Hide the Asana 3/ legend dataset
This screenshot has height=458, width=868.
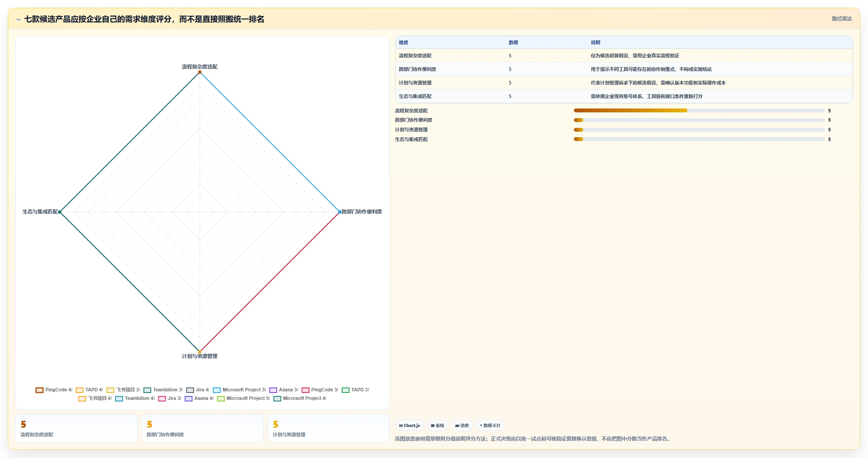(284, 390)
